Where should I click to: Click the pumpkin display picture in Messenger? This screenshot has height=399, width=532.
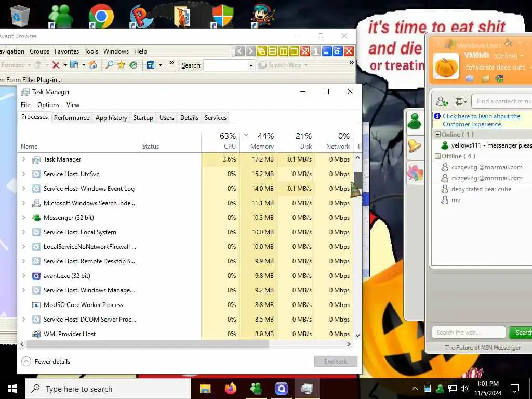[446, 66]
